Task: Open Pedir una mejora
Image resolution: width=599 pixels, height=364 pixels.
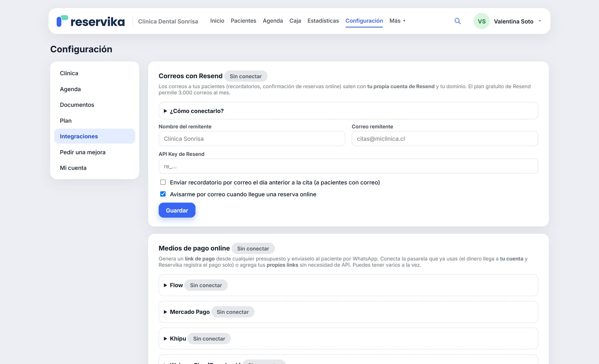Action: [95, 152]
